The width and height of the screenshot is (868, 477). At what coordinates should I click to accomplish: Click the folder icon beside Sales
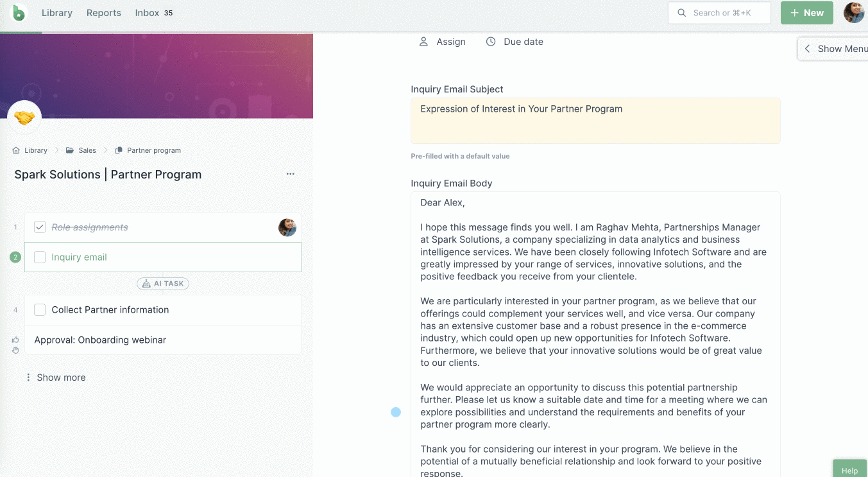tap(70, 150)
